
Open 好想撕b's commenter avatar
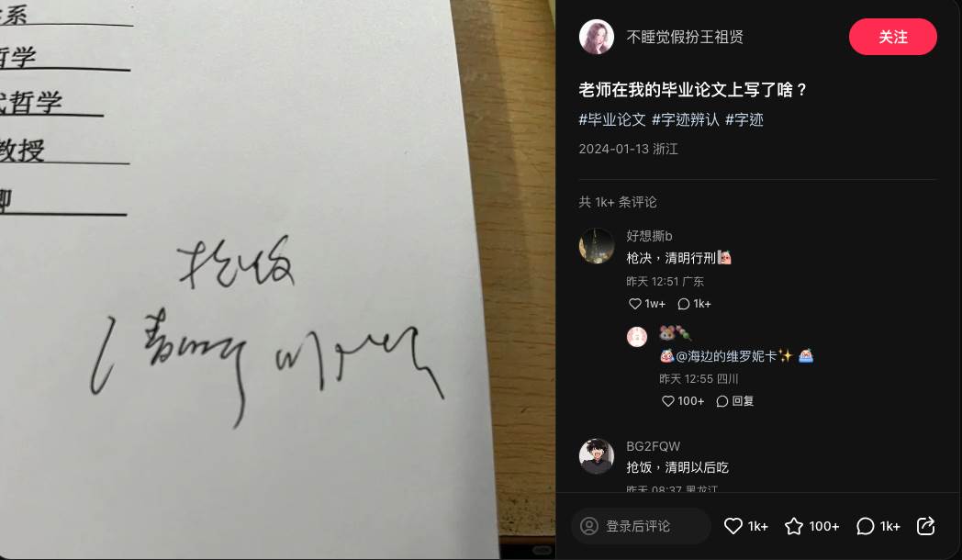[597, 246]
